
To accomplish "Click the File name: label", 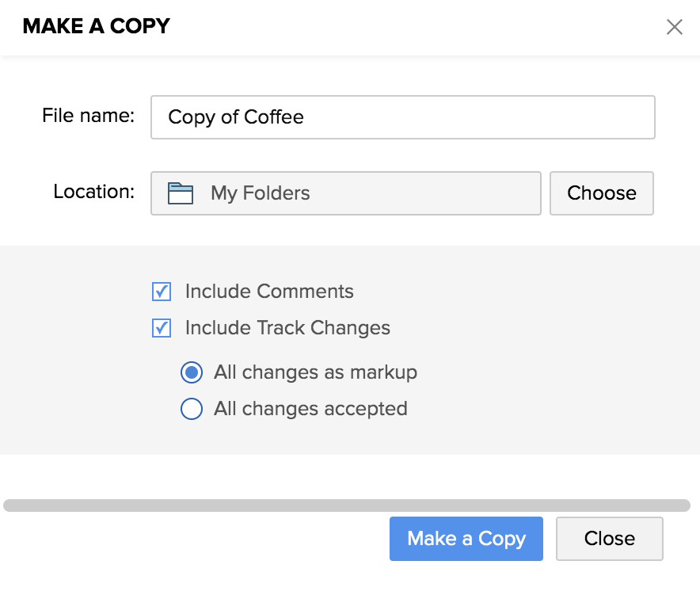I will (88, 116).
